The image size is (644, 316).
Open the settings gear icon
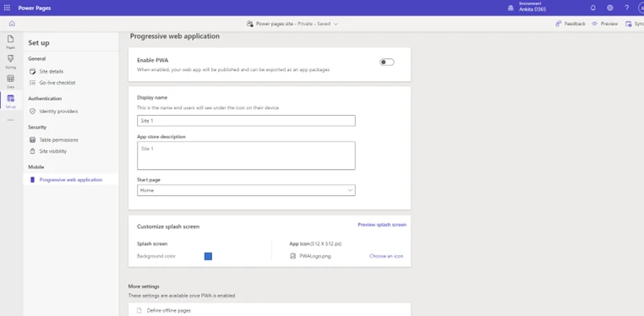coord(610,8)
